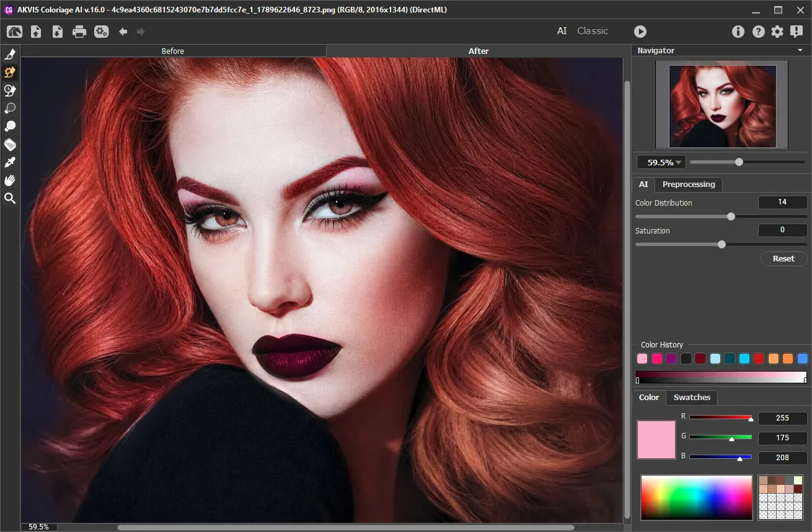Open the AKVIS home page horse icon
Image resolution: width=812 pixels, height=532 pixels.
tap(14, 32)
